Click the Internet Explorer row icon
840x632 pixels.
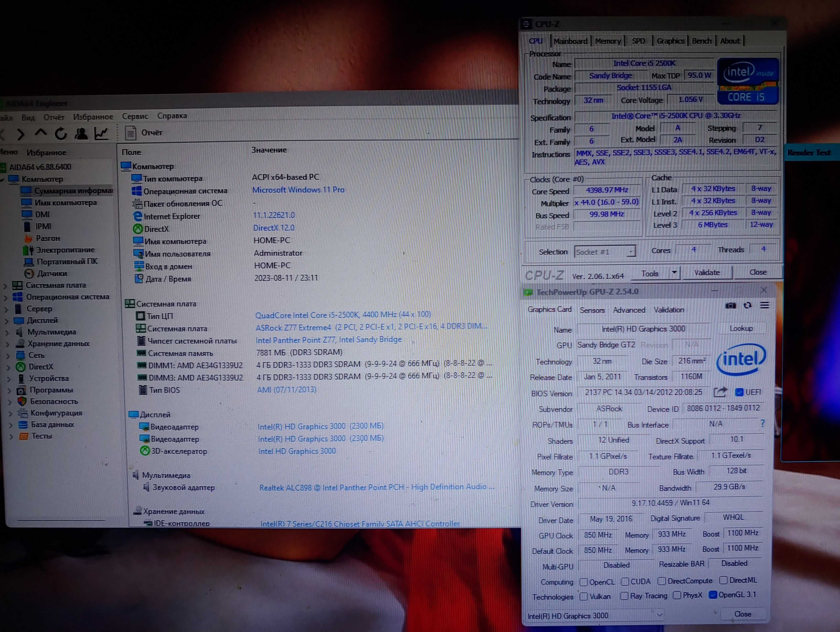(x=137, y=216)
